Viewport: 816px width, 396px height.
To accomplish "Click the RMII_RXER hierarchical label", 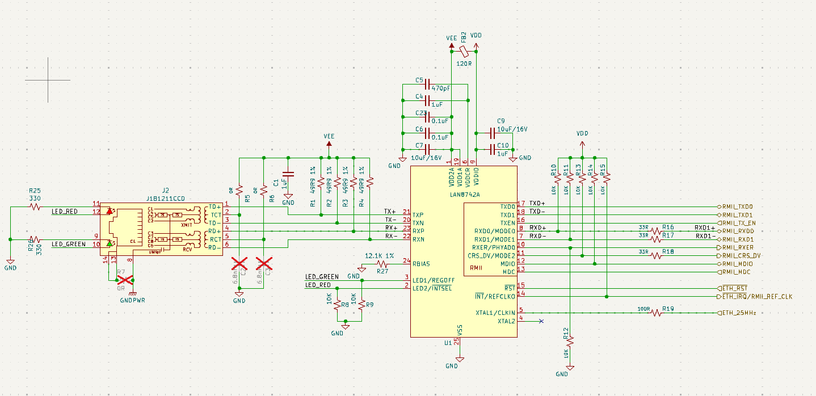I will click(x=736, y=248).
